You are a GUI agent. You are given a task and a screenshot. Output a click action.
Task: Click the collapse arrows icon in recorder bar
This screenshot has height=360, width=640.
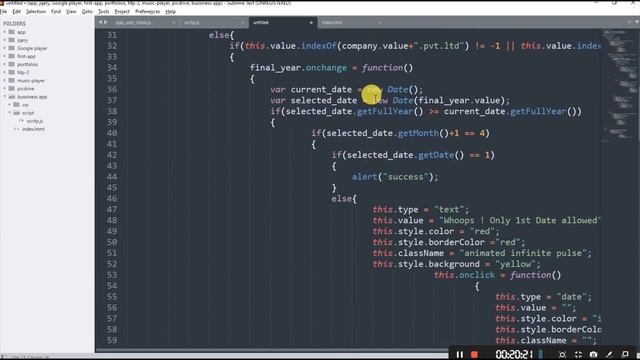point(578,354)
